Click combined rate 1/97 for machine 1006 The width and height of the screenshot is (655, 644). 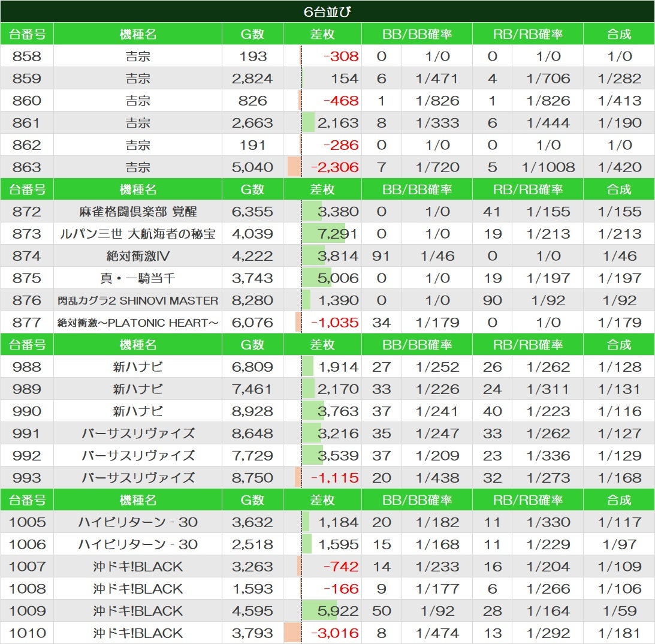(619, 544)
